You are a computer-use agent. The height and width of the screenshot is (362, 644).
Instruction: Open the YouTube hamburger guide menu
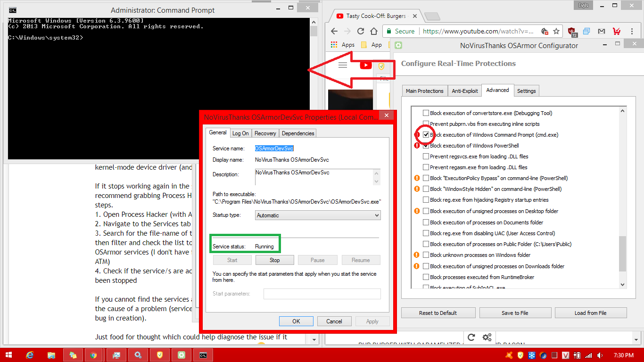point(343,65)
